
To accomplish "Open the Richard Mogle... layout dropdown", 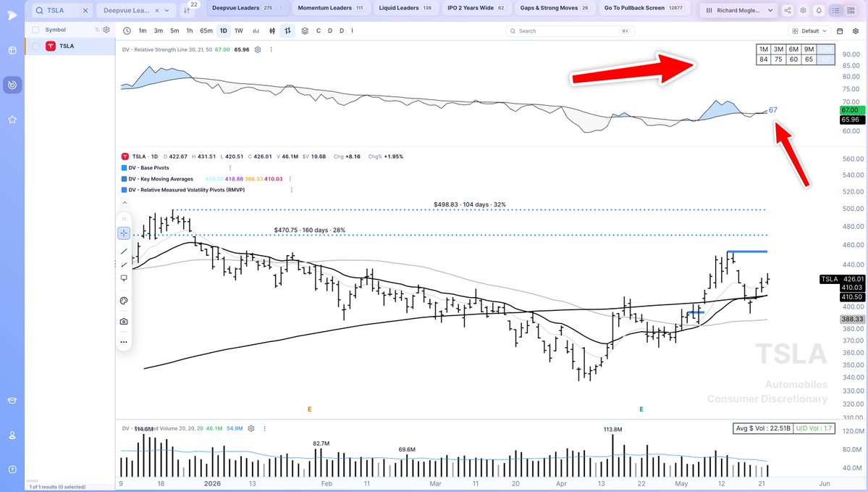I will [739, 11].
